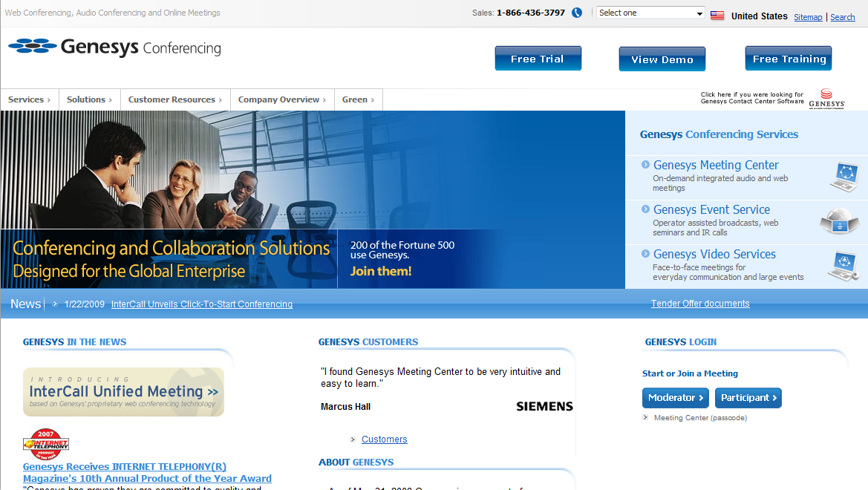Open Product of the Year Award article link
Viewport: 868px width, 490px height.
(147, 472)
